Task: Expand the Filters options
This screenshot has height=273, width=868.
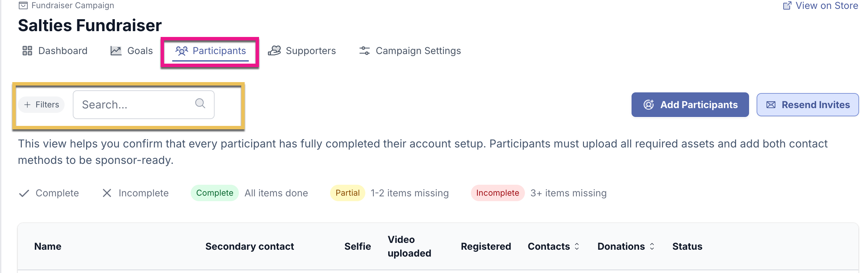Action: 41,105
